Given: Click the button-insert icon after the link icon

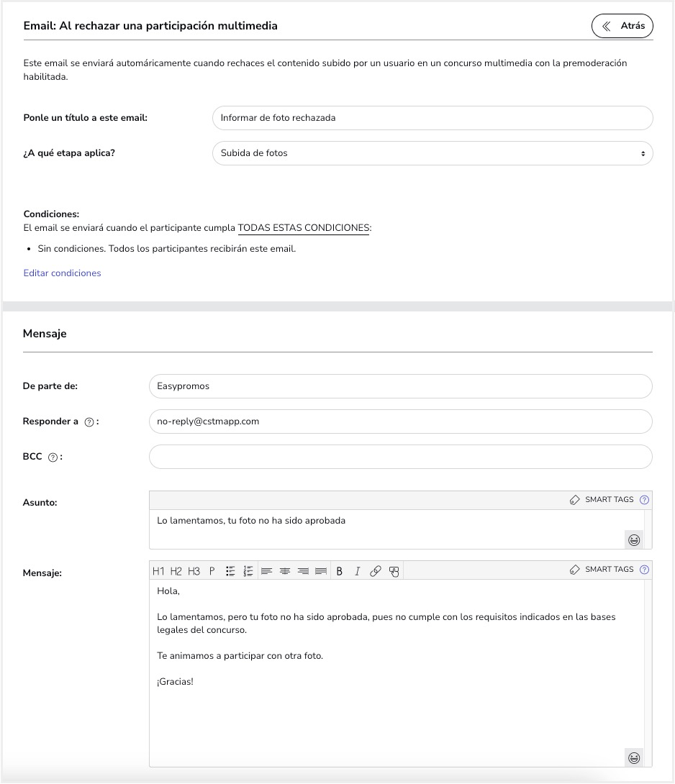Looking at the screenshot, I should (394, 571).
